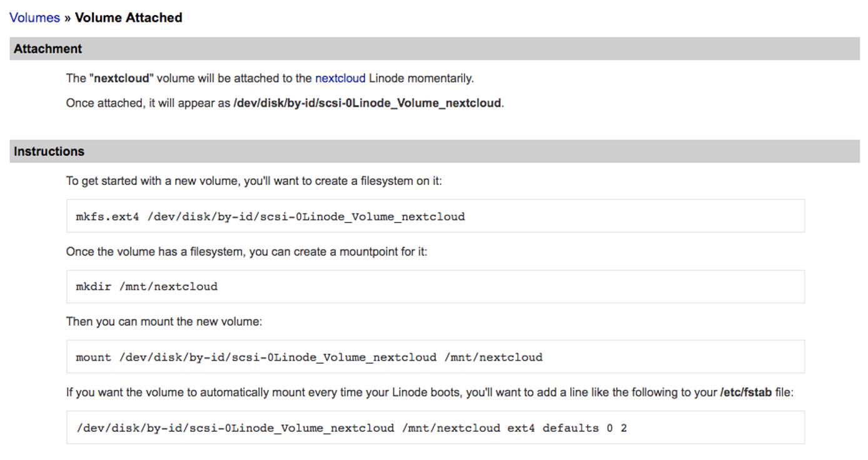Click the bold /etc/fstab file name
This screenshot has width=868, height=460.
[745, 393]
